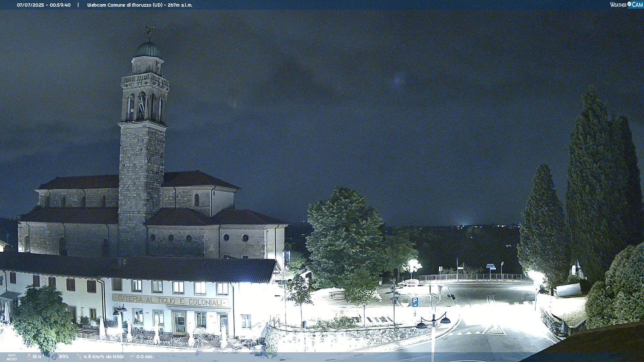644x362 pixels.
Task: Select the timestamp 07/07/2025 - 00:59:40
Action: pos(44,5)
